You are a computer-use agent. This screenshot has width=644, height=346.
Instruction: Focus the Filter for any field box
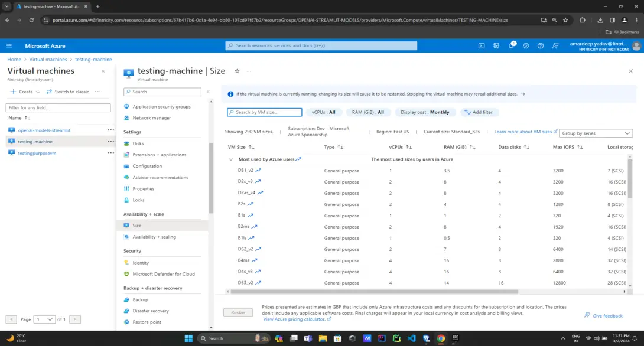point(58,107)
